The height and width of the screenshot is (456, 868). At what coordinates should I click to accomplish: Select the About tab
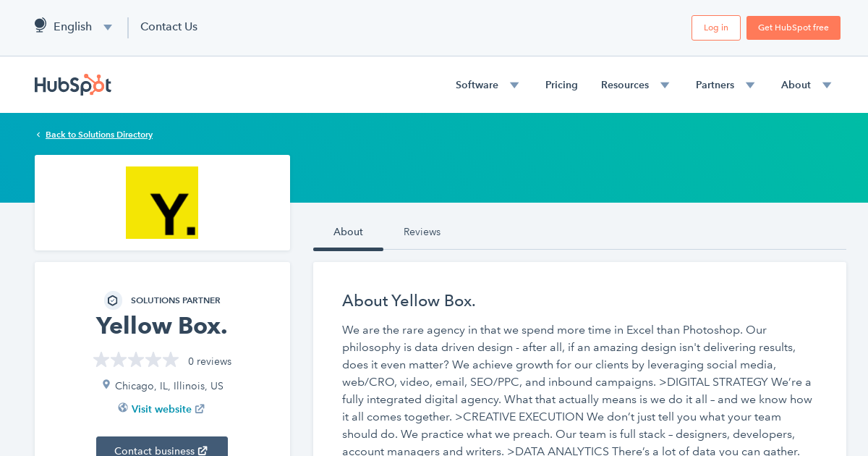(x=348, y=232)
